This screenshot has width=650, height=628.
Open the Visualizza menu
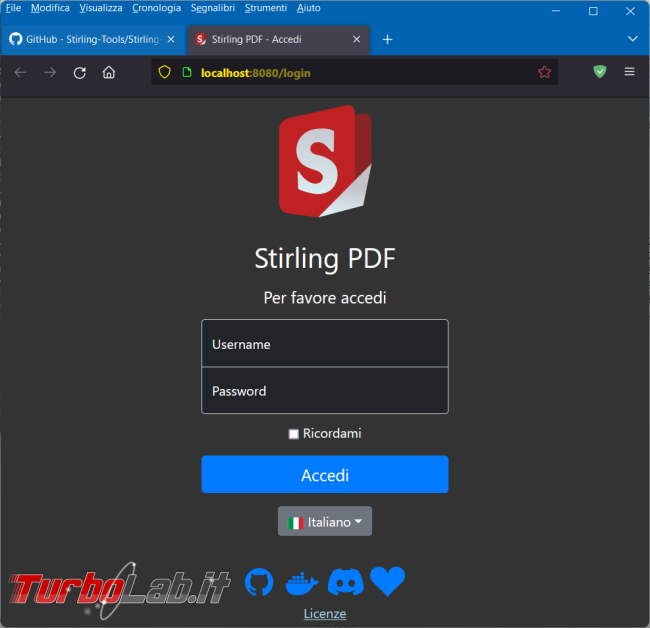pos(101,8)
